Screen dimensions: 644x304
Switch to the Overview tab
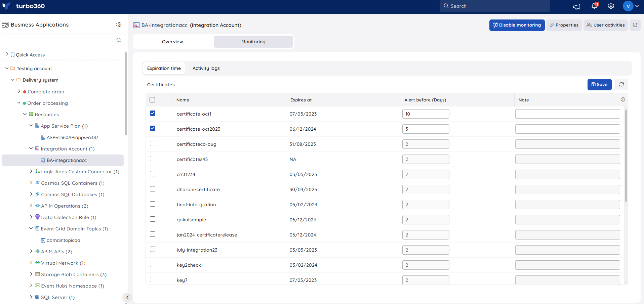[173, 42]
